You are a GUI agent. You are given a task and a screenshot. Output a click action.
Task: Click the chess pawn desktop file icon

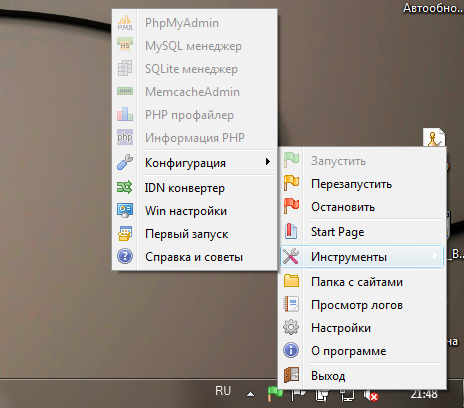[434, 137]
